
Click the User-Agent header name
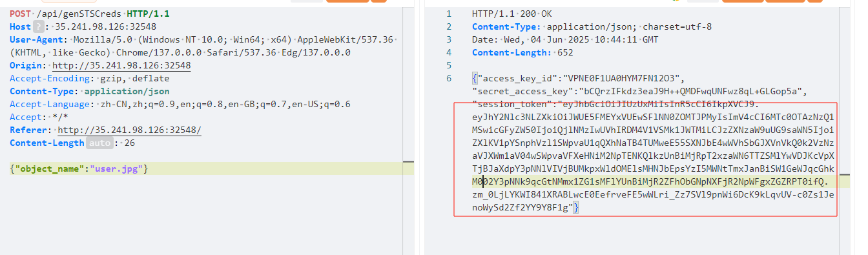pos(35,40)
